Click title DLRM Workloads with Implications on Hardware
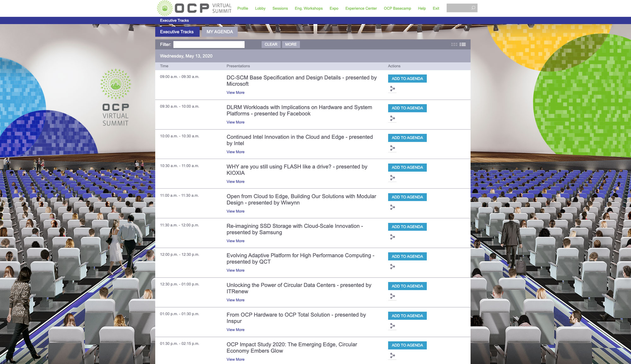This screenshot has height=364, width=631. [x=299, y=110]
